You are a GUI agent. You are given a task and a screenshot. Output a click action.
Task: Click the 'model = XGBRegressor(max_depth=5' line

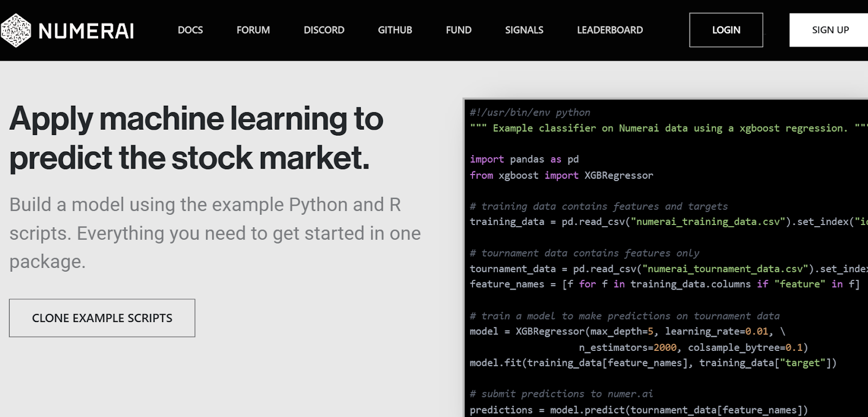click(x=628, y=331)
